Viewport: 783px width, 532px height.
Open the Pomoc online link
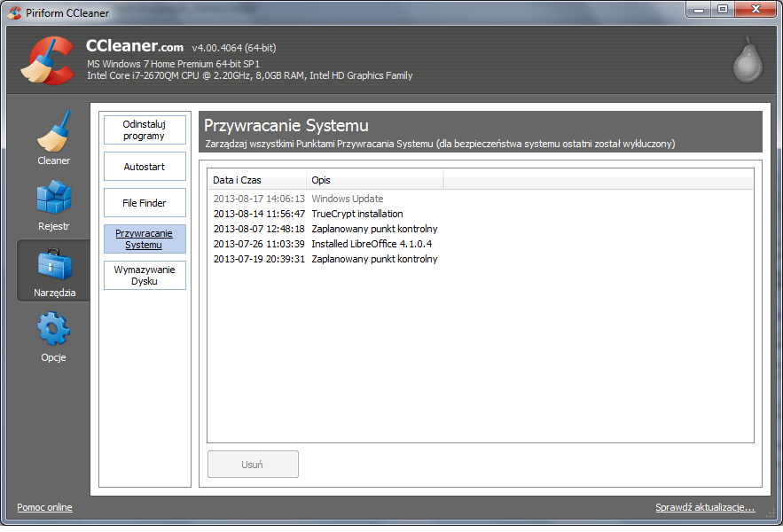pos(44,507)
